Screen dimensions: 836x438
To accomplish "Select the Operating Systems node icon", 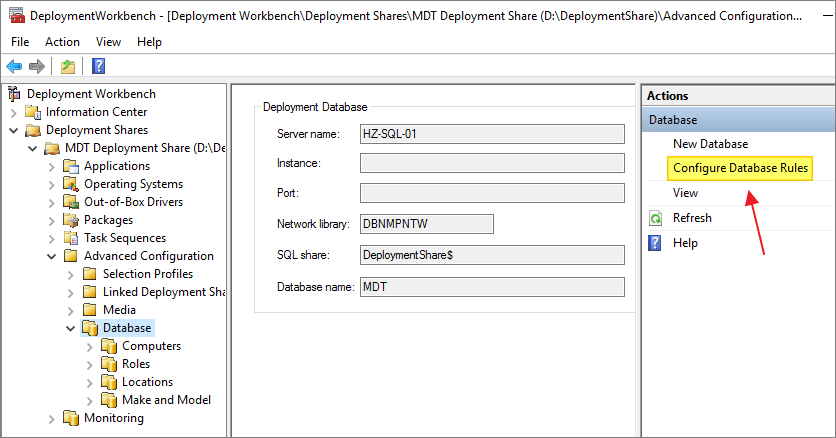I will 70,184.
